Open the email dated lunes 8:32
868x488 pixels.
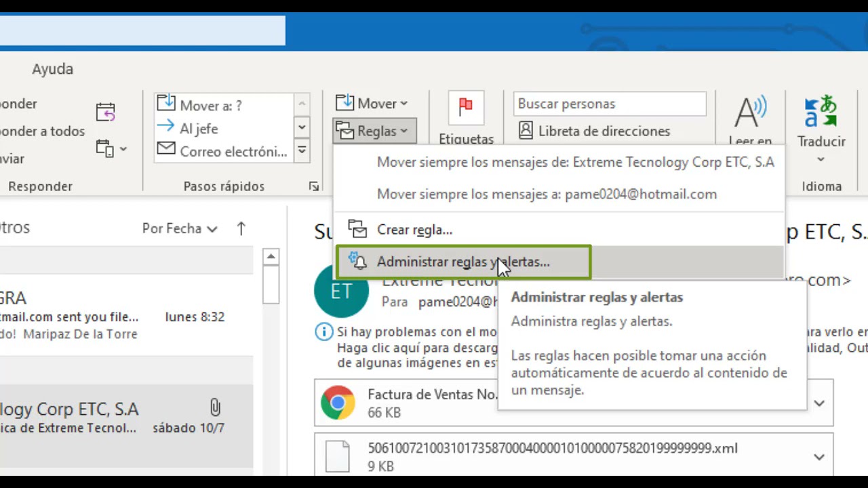tap(126, 315)
